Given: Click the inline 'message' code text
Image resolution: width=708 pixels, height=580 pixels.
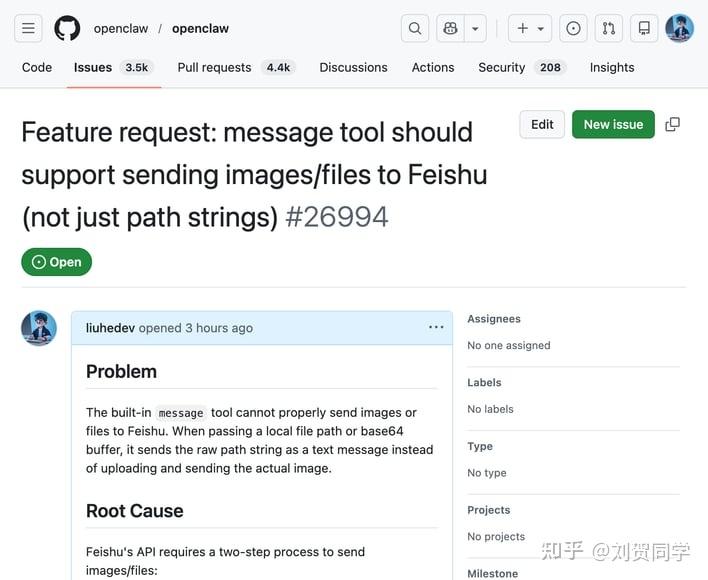Looking at the screenshot, I should pos(181,413).
